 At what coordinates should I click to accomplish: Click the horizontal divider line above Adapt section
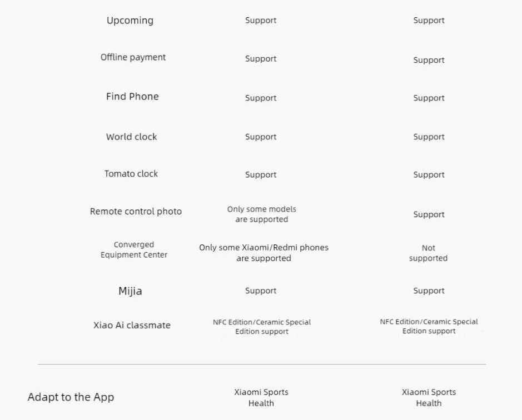pyautogui.click(x=262, y=364)
